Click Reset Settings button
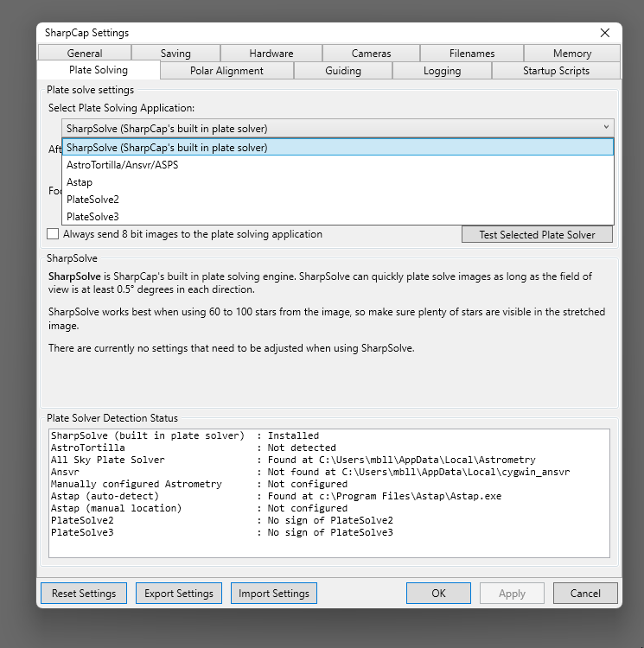 [x=84, y=593]
